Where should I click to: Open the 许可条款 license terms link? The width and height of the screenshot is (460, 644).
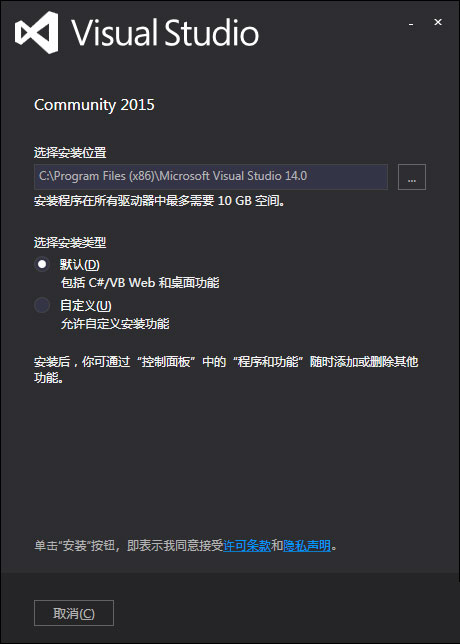247,545
